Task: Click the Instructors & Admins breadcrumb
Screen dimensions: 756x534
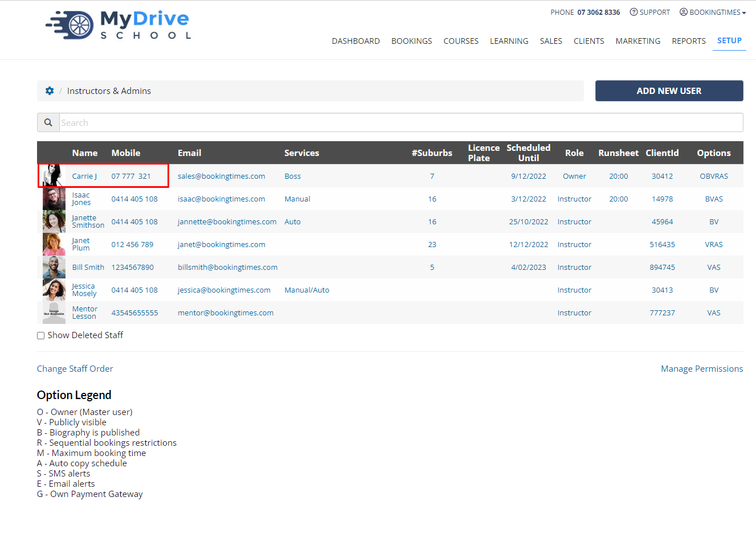Action: pos(109,91)
